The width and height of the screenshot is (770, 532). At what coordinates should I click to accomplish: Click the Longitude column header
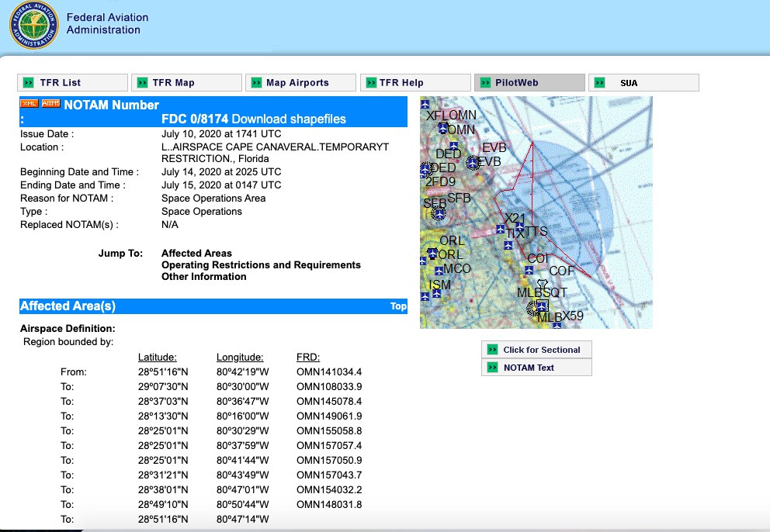(240, 358)
